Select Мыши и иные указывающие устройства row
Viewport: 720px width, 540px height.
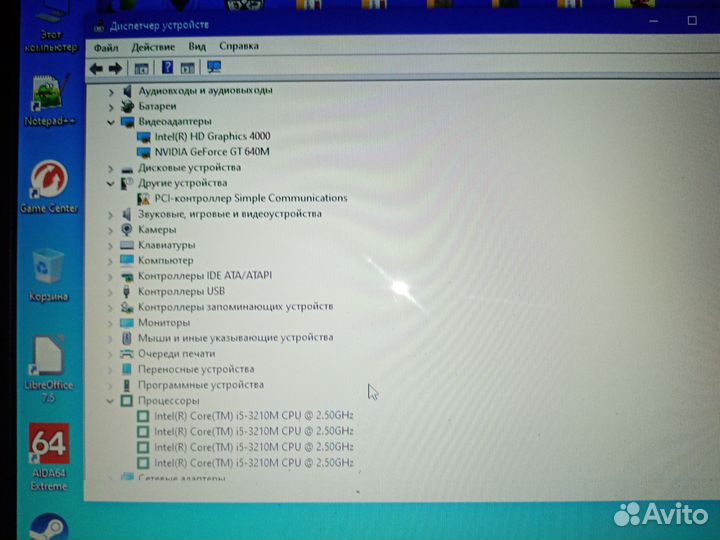(x=226, y=338)
